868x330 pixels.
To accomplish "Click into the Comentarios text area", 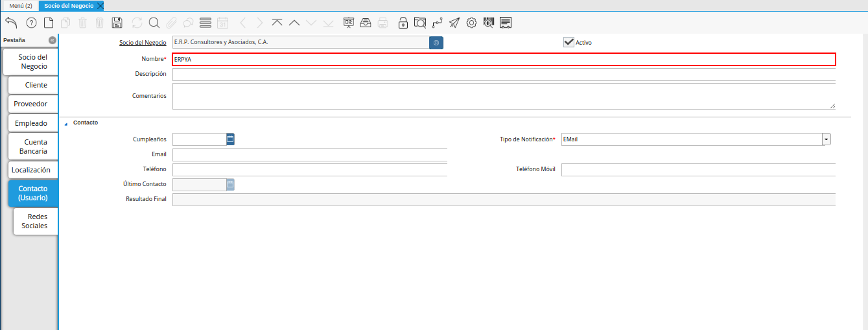I will 504,96.
